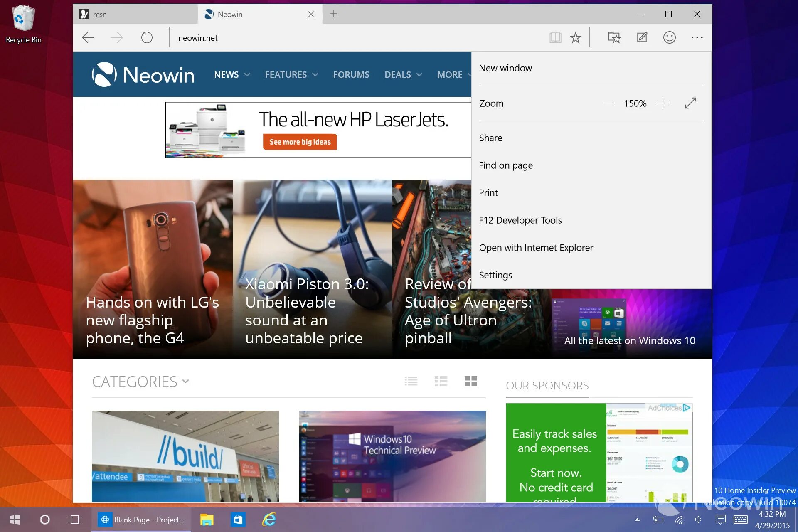
Task: Expand the CATEGORIES dropdown
Action: [x=140, y=382]
